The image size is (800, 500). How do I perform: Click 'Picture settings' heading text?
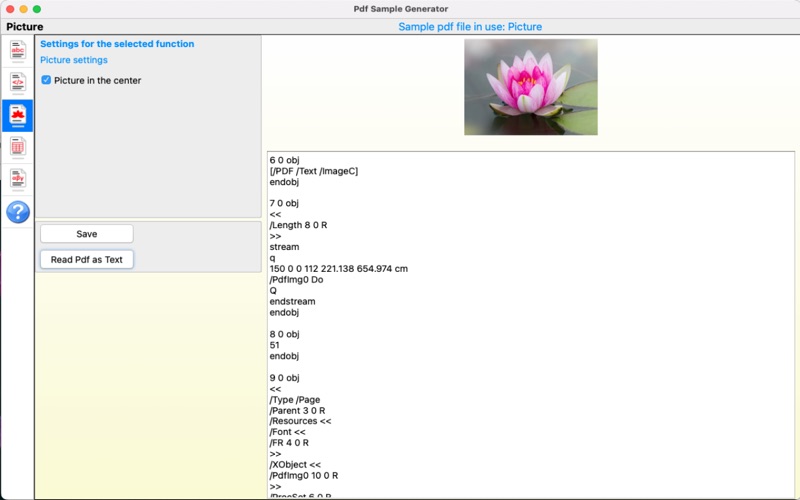[x=74, y=60]
